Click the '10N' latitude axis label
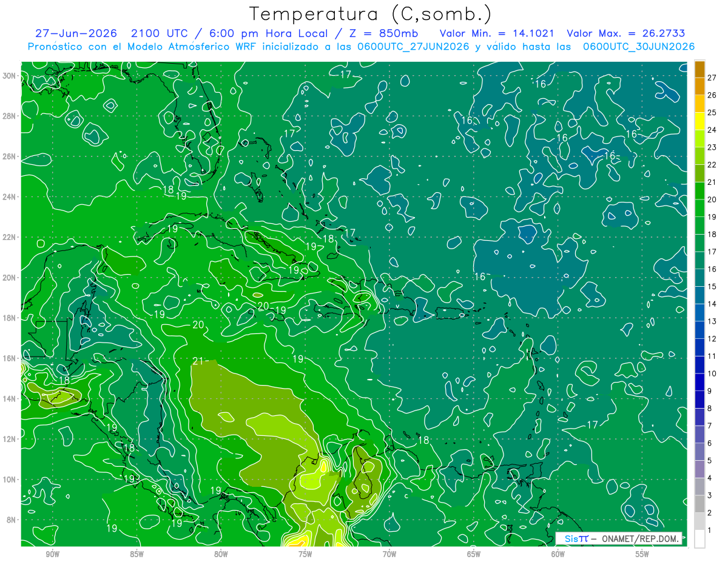Screen dimensions: 728x562 pyautogui.click(x=9, y=480)
